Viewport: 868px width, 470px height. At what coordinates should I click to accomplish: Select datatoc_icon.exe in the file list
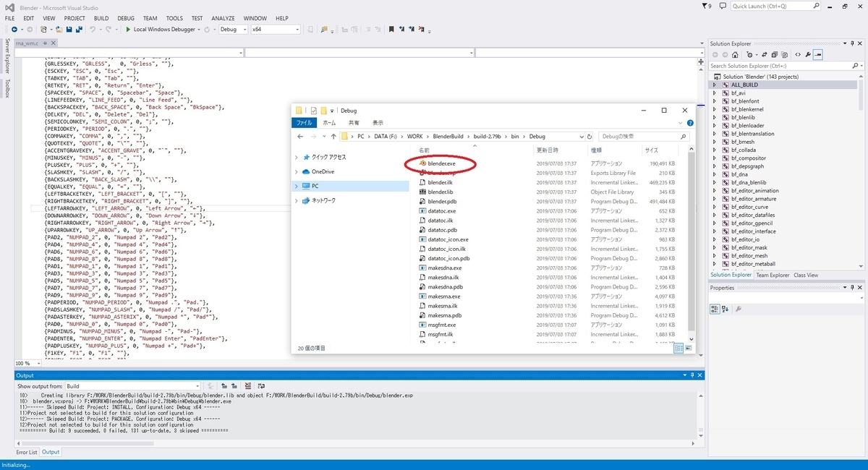448,239
